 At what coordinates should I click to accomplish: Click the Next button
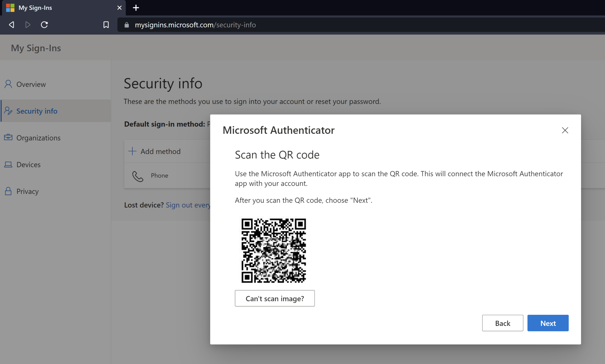pyautogui.click(x=548, y=323)
